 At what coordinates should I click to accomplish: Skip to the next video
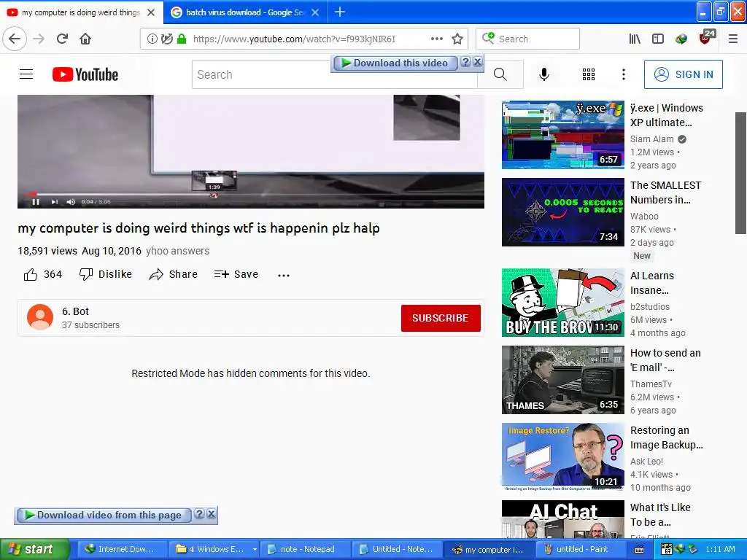[54, 202]
